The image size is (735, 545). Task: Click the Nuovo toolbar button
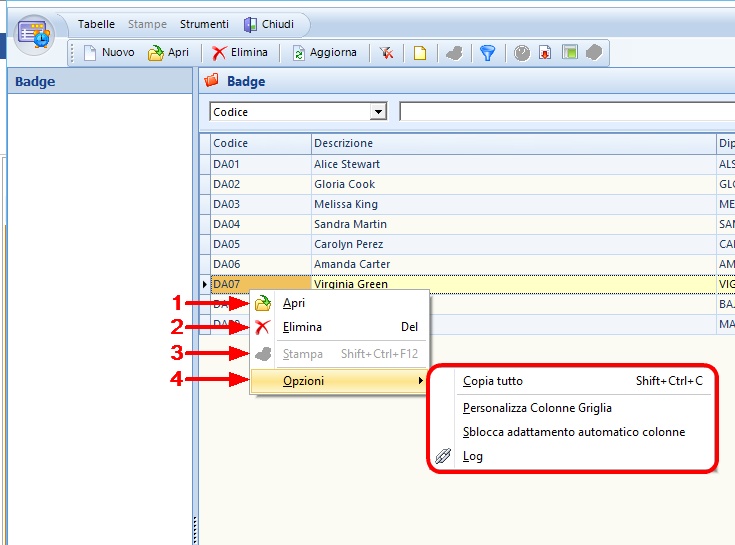tap(108, 53)
